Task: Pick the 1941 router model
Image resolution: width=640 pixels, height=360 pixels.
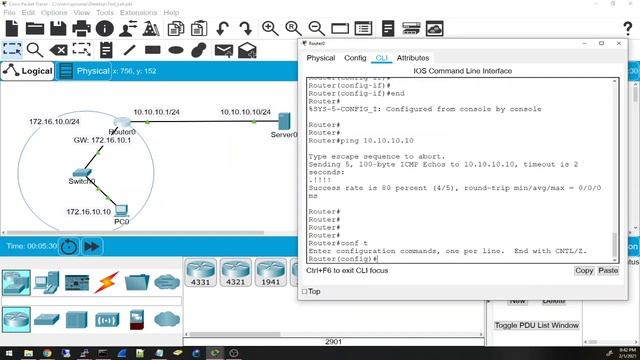Action: (271, 273)
